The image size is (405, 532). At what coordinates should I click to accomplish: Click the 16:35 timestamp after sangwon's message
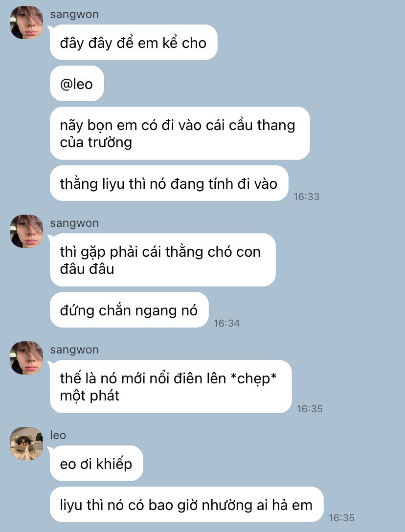pyautogui.click(x=310, y=409)
